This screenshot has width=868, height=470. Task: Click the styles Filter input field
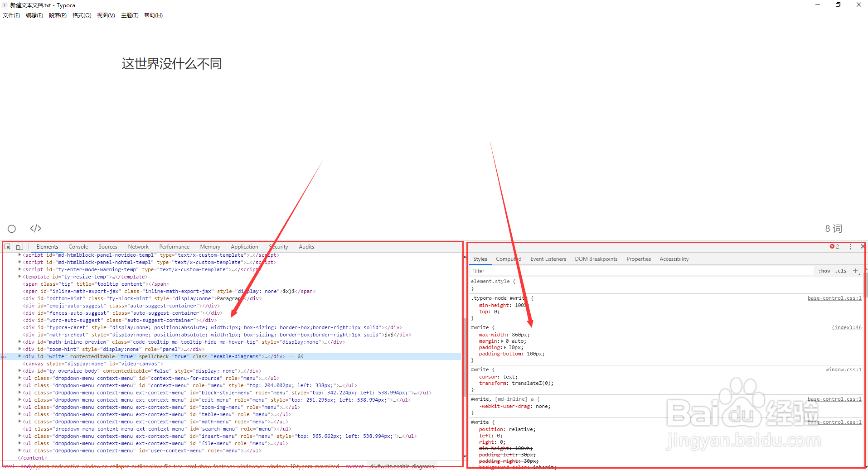(641, 271)
